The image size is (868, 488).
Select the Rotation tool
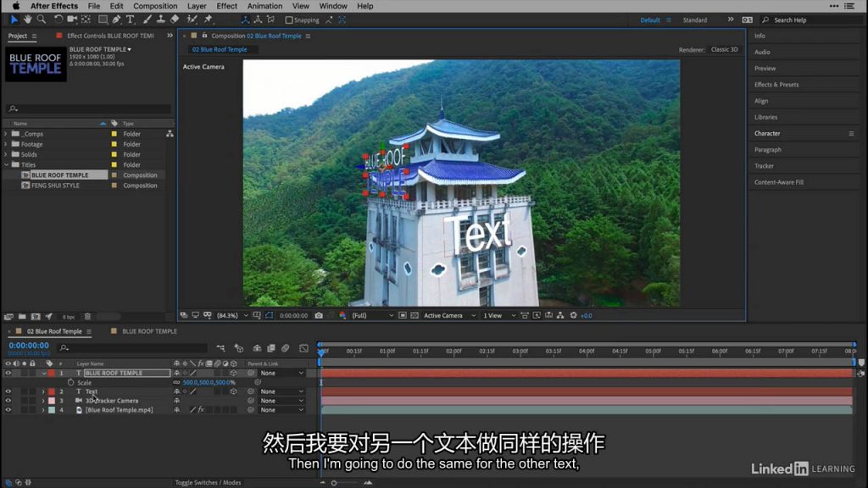click(x=58, y=19)
